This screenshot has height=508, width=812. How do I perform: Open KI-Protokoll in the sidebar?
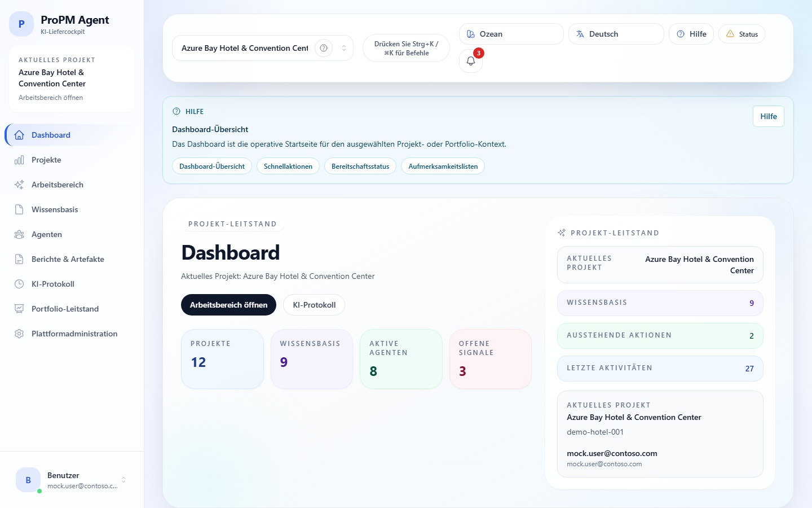tap(53, 284)
